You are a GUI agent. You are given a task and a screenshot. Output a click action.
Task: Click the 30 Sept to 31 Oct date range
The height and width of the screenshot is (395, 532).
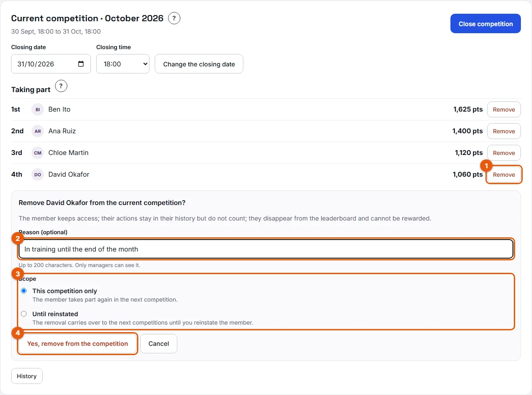point(56,31)
